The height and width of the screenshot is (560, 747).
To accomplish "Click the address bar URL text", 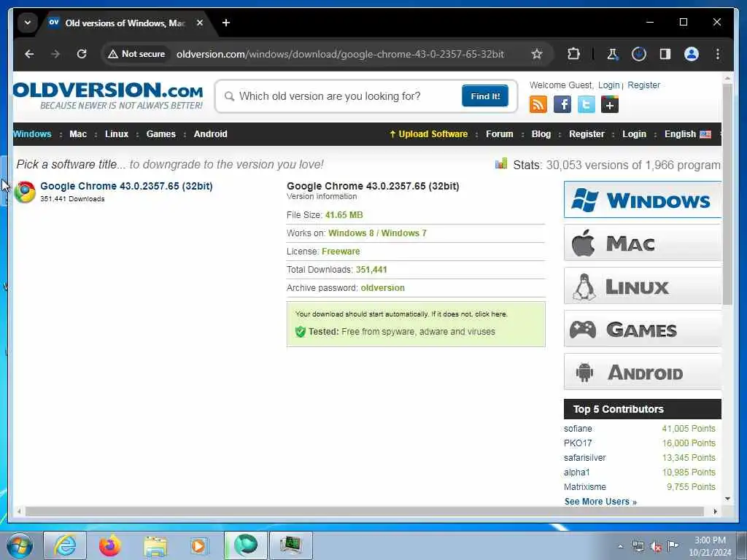I will (x=340, y=54).
